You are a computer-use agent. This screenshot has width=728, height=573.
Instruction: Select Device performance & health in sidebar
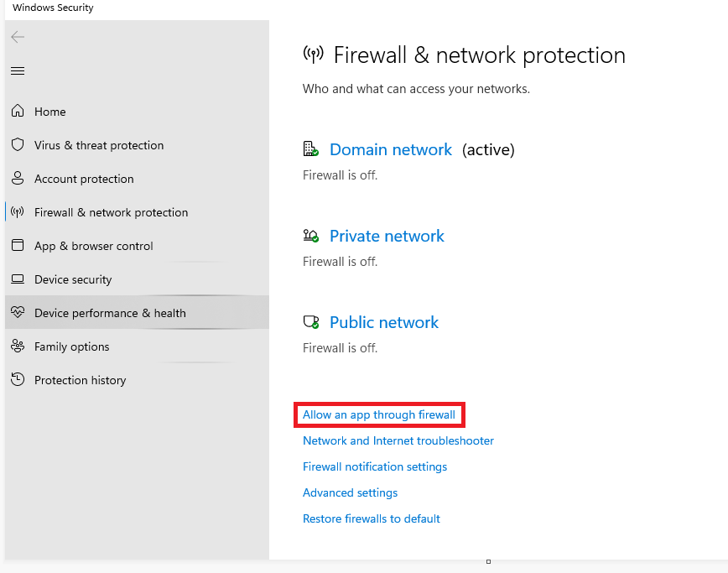click(110, 313)
